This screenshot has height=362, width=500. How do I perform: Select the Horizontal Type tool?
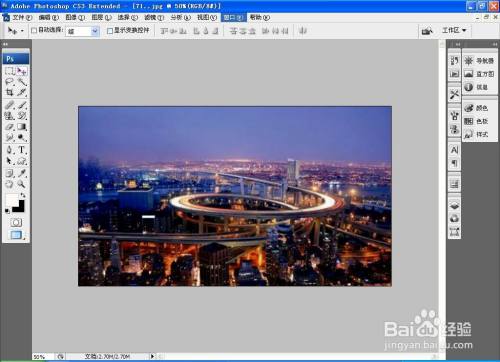[22, 150]
